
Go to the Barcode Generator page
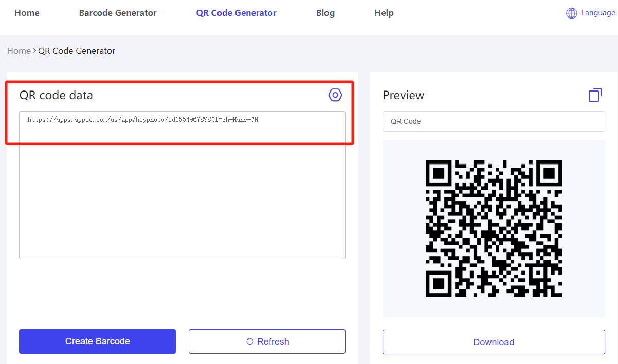118,13
